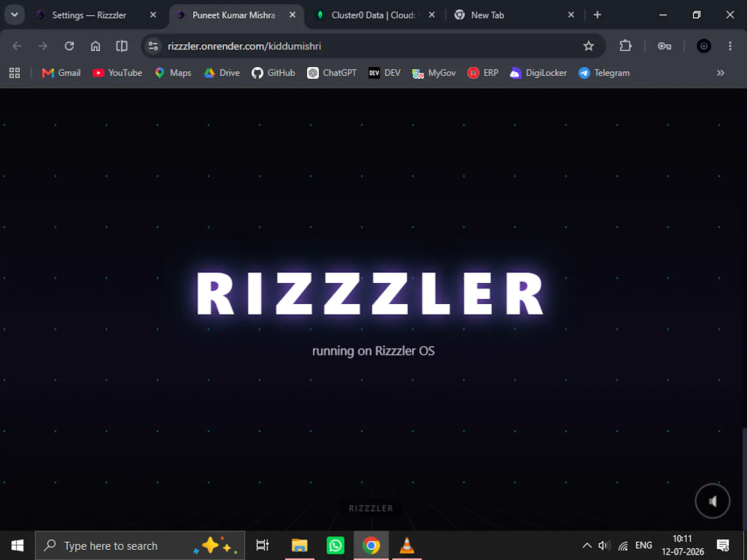The image size is (747, 560).
Task: Click the page vertical scrollbar
Action: tap(744, 478)
